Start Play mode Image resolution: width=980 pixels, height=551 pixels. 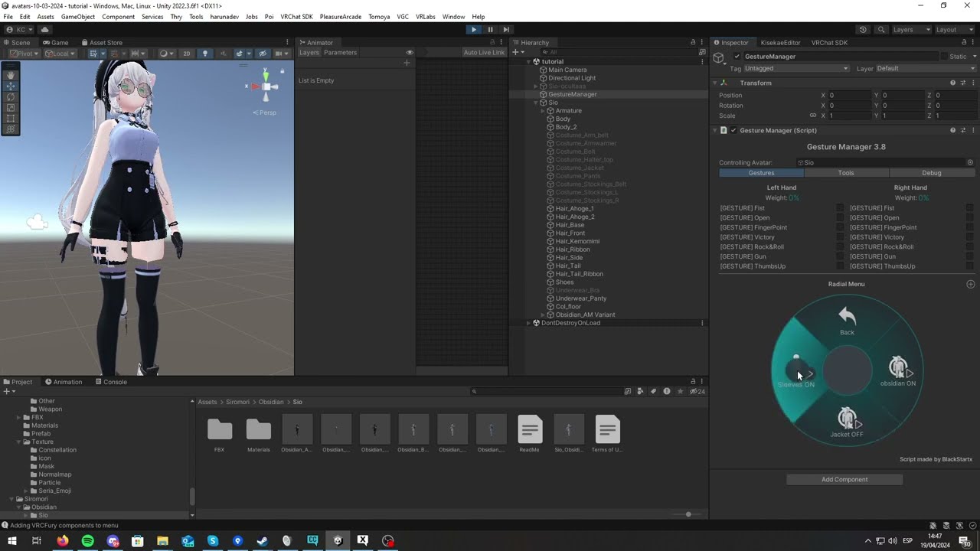click(473, 30)
